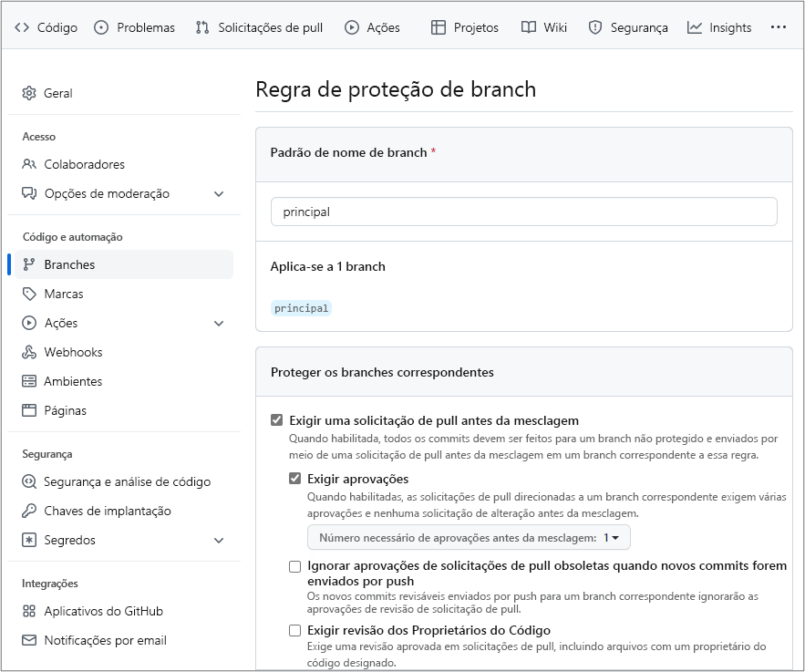The width and height of the screenshot is (805, 672).
Task: Click the Insights graph icon
Action: [x=694, y=27]
